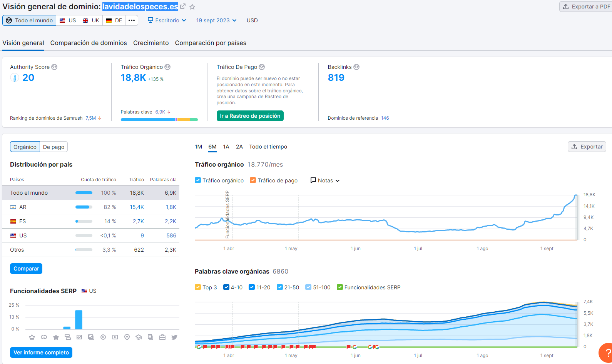Click the globe icon beside Tráfico Orgánico

tap(167, 67)
